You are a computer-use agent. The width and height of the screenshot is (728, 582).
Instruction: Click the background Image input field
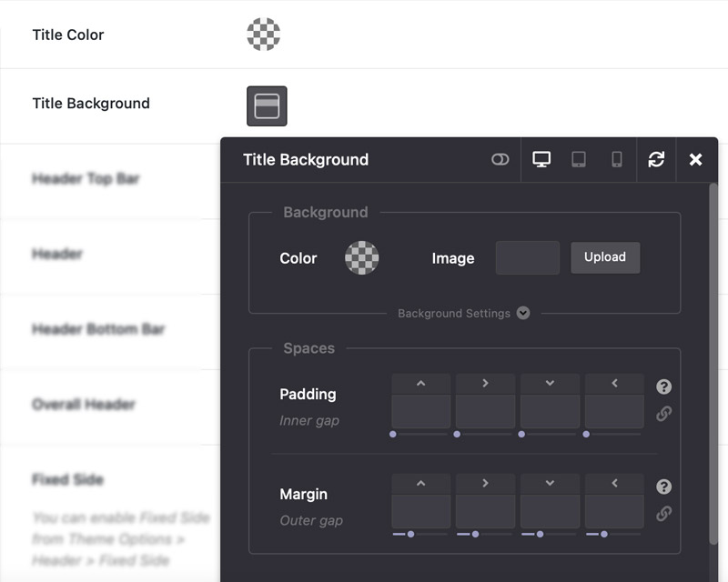tap(527, 258)
